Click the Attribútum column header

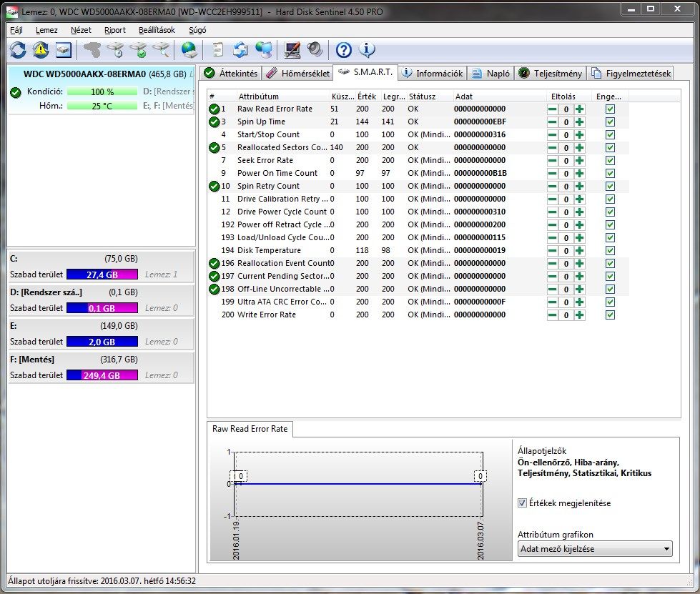point(259,96)
